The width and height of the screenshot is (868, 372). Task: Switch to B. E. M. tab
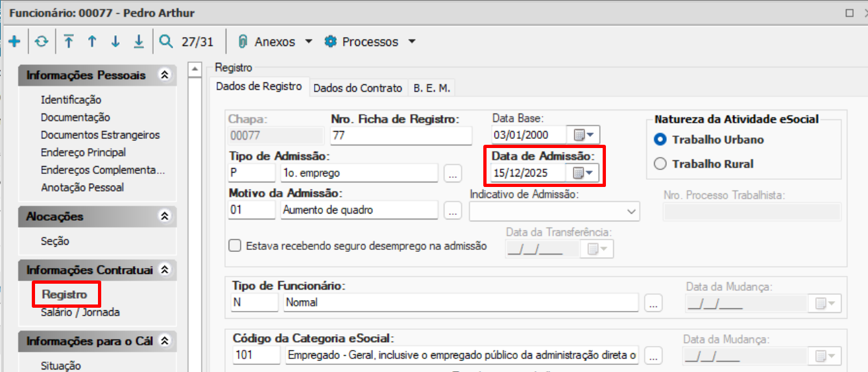pyautogui.click(x=431, y=88)
